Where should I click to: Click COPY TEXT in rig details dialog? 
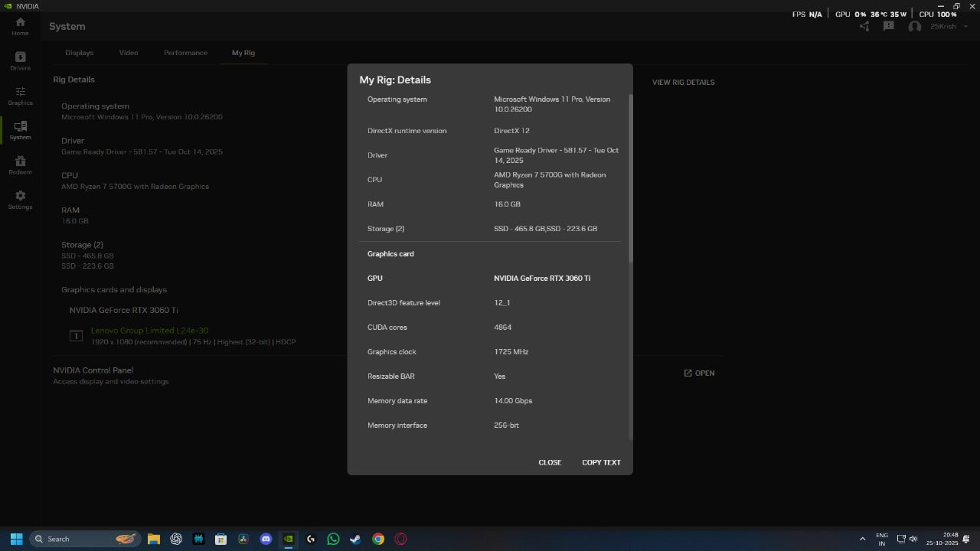(x=601, y=462)
